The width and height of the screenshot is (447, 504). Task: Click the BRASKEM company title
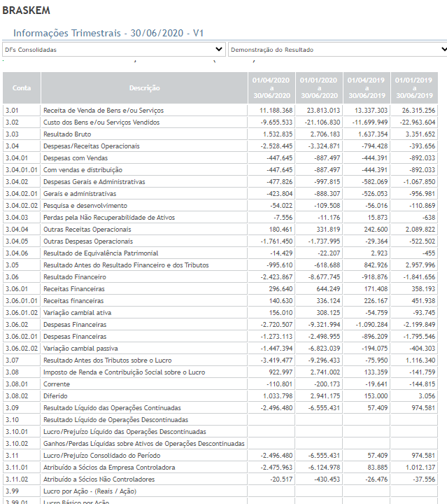tap(27, 10)
